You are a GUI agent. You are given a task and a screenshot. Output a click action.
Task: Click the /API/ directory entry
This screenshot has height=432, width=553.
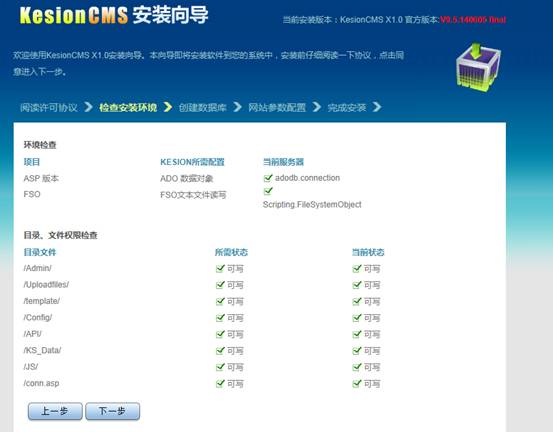32,334
